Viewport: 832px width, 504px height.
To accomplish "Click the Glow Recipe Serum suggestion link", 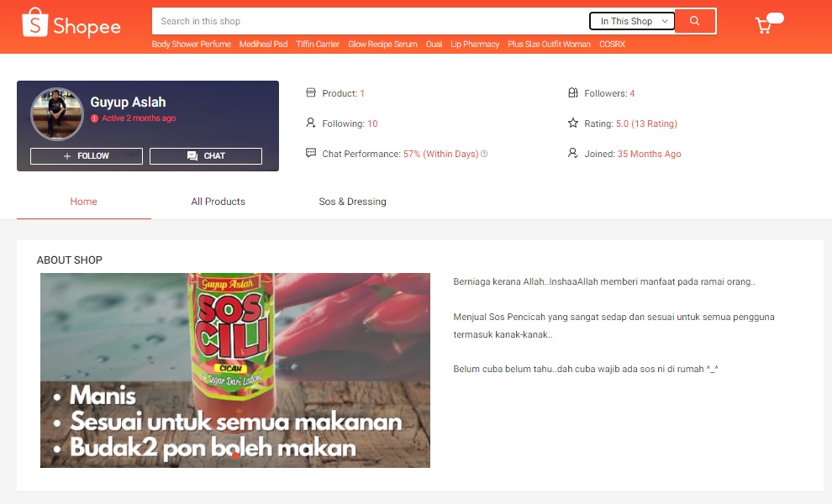I will [x=382, y=45].
